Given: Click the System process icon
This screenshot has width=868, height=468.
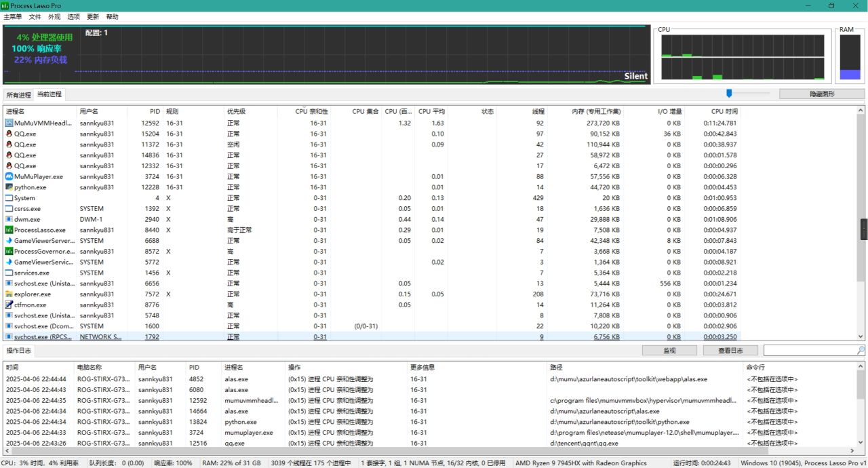Looking at the screenshot, I should tap(9, 198).
